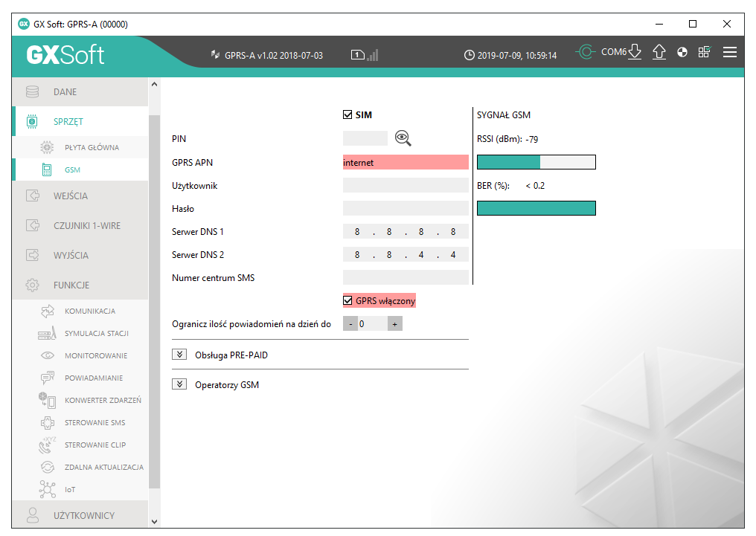
Task: Click the GPRS APN input field
Action: coord(406,162)
